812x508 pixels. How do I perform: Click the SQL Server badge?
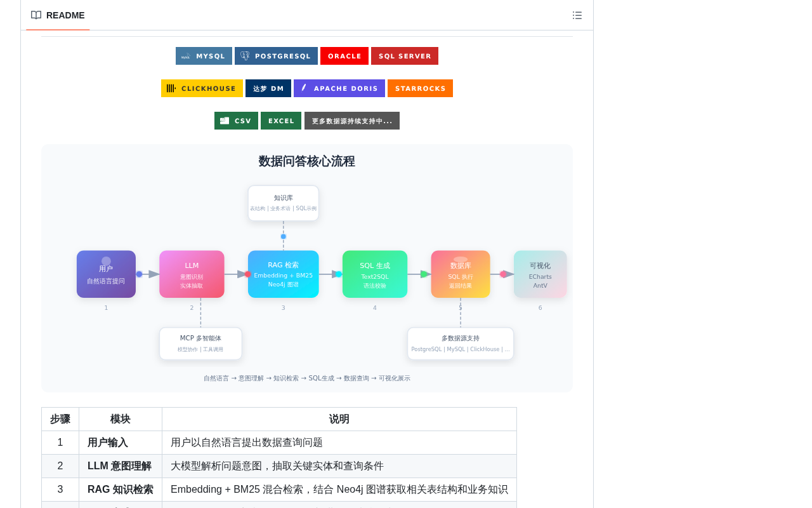point(405,56)
